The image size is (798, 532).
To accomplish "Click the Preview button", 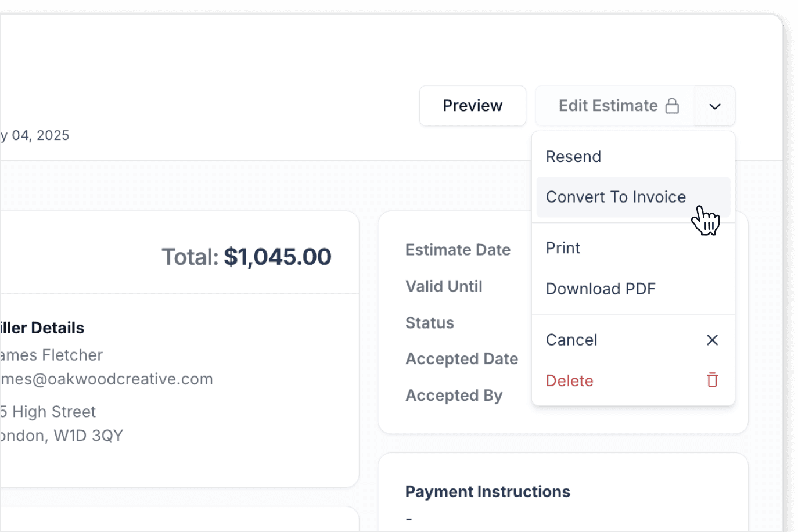I will coord(473,106).
